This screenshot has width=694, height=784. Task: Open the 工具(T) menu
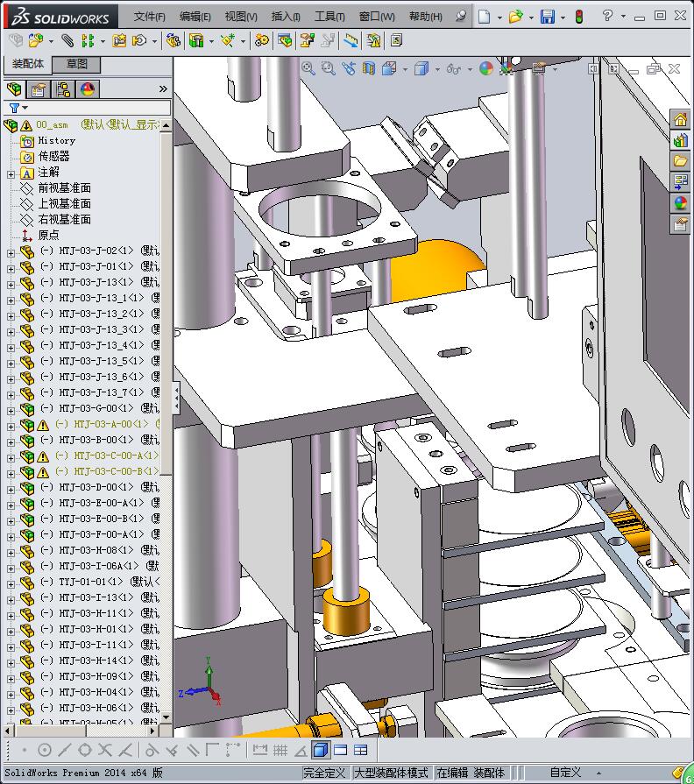329,17
